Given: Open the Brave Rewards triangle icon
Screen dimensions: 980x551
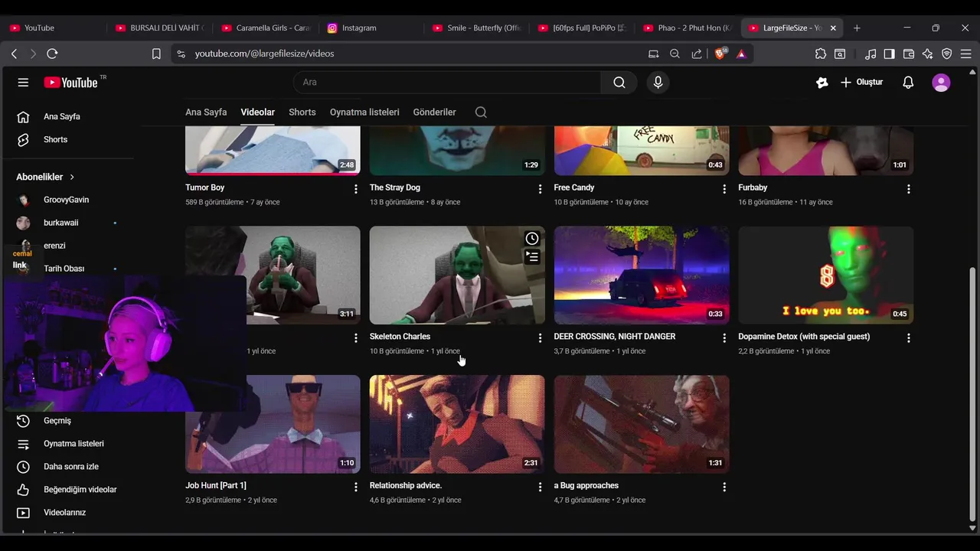Looking at the screenshot, I should click(x=741, y=54).
